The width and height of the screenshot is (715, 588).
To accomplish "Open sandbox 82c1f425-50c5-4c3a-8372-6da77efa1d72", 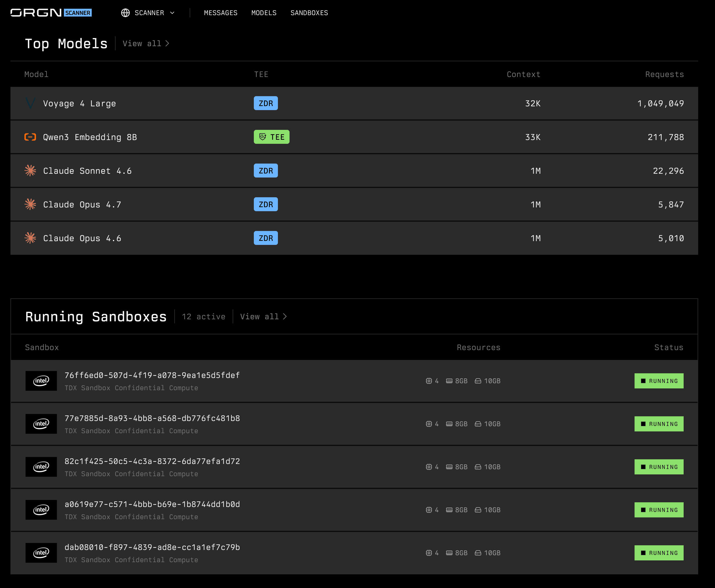I will [152, 461].
